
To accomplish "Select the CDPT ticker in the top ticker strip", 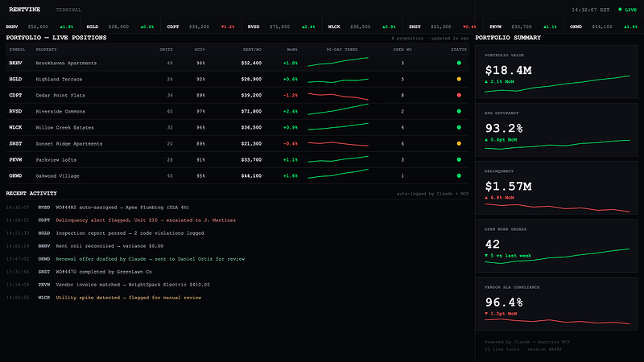I will tap(200, 27).
